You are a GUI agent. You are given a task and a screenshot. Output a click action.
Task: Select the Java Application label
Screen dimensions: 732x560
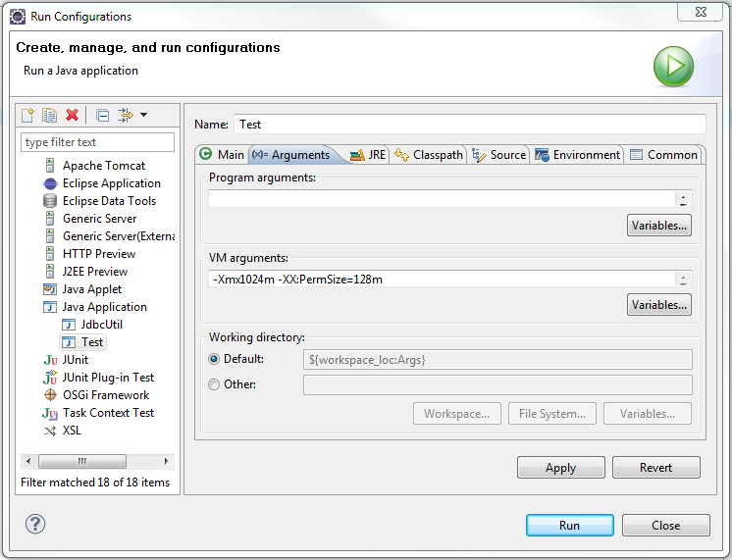[105, 307]
